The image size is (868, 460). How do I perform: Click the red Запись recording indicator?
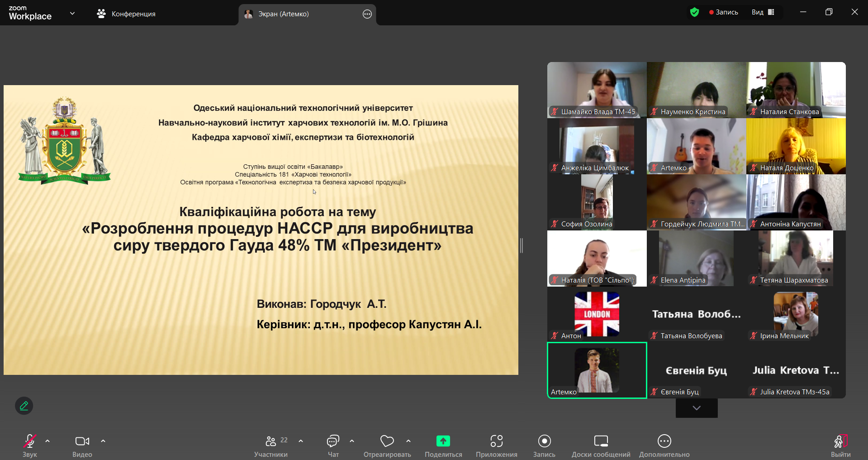[x=724, y=12]
